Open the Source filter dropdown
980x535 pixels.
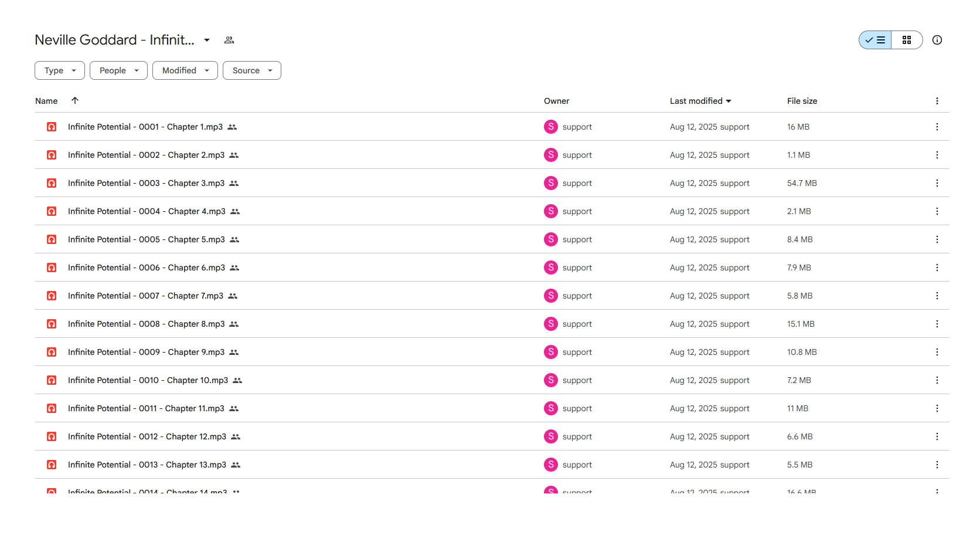pyautogui.click(x=252, y=70)
